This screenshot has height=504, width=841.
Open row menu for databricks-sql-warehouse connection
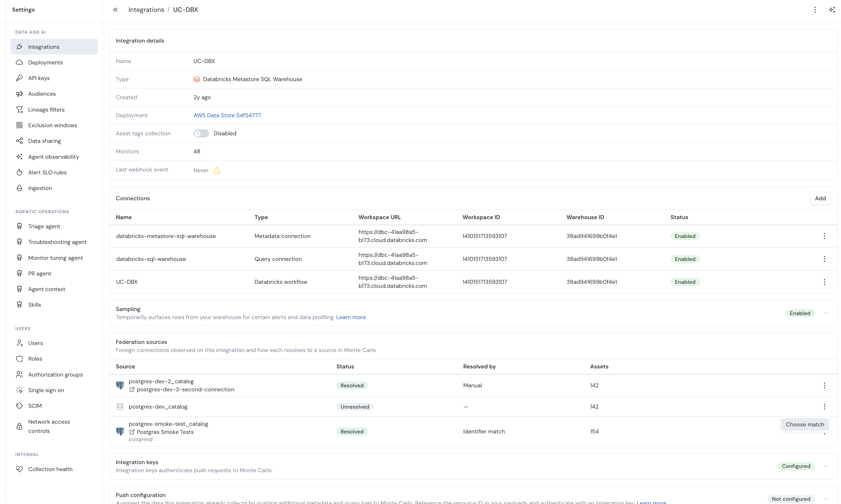824,259
